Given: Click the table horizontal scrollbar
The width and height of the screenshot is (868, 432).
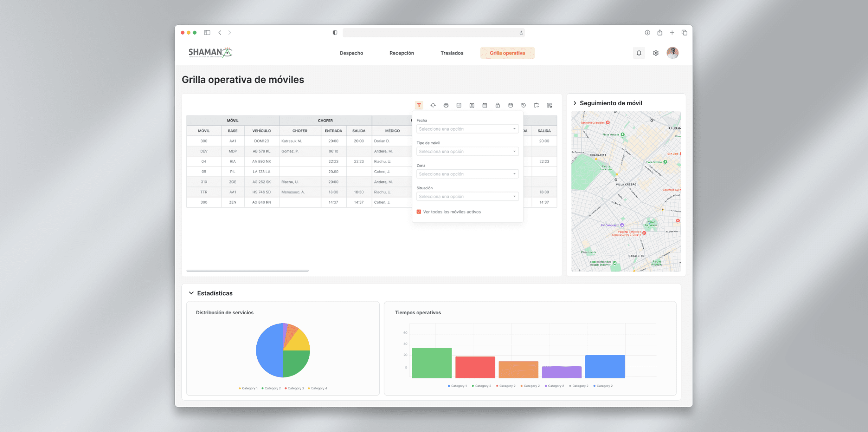Looking at the screenshot, I should (x=247, y=271).
